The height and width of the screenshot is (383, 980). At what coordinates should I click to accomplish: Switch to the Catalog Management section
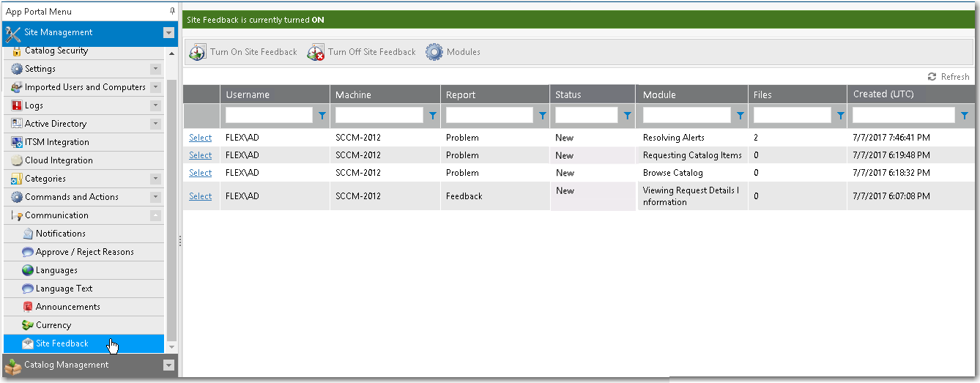click(x=66, y=365)
